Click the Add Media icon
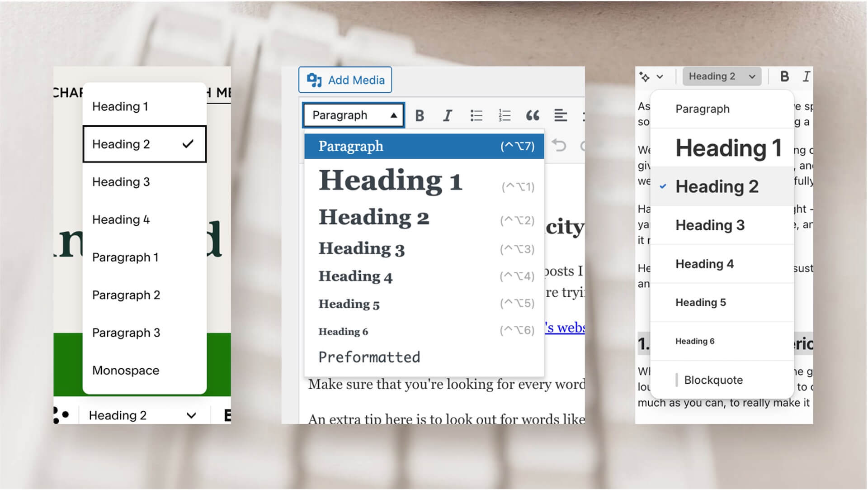This screenshot has height=490, width=868. [315, 80]
